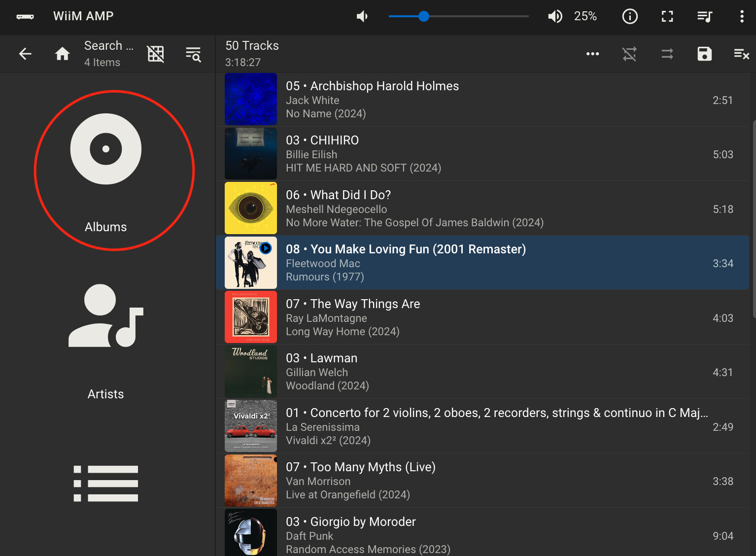Go back with the left arrow
The image size is (756, 556).
(25, 54)
